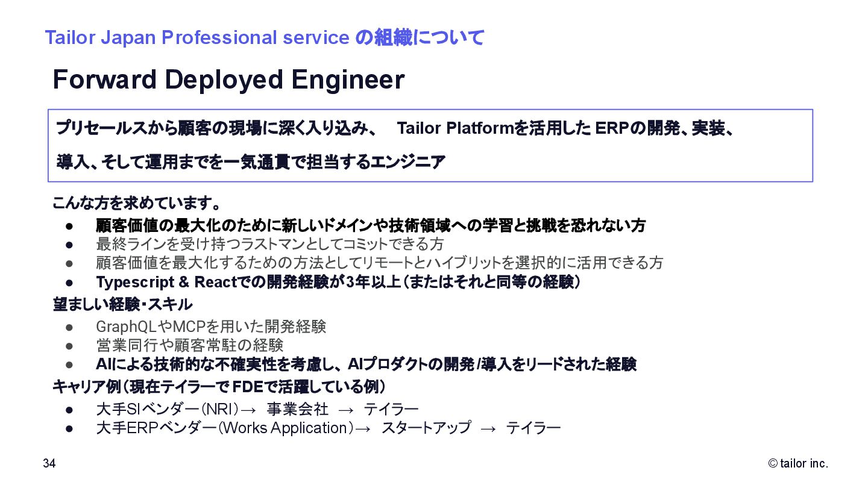Viewport: 868px width, 488px height.
Task: Select the キャリア例 section heading
Action: point(219,386)
